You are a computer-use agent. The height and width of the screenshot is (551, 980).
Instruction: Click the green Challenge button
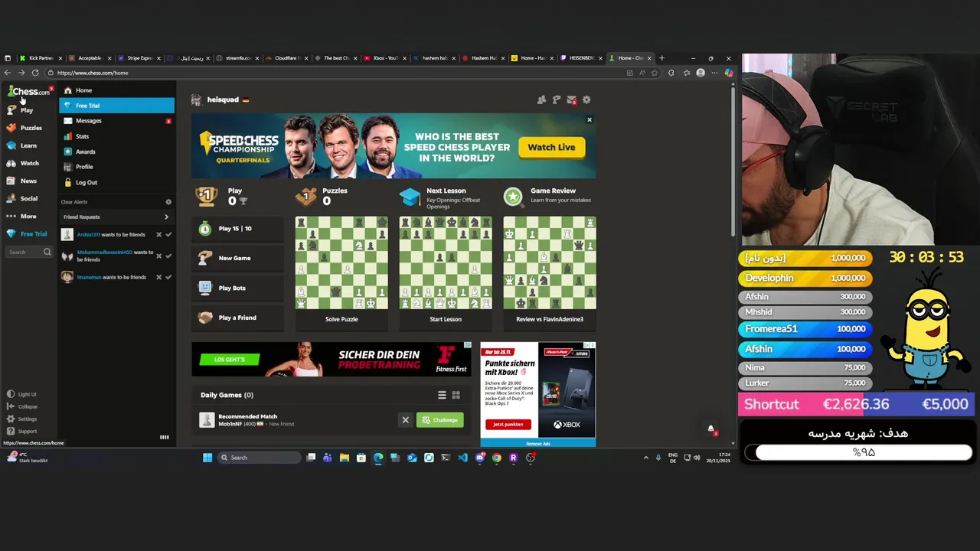440,420
